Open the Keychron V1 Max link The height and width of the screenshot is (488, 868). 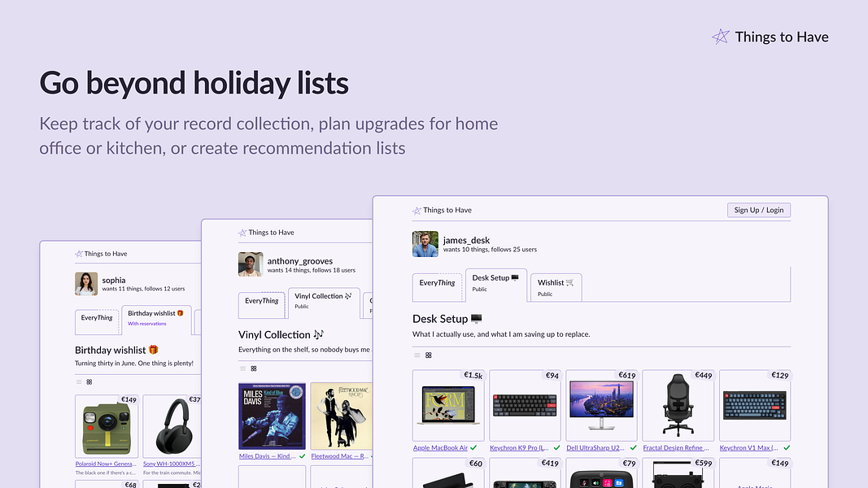(749, 447)
